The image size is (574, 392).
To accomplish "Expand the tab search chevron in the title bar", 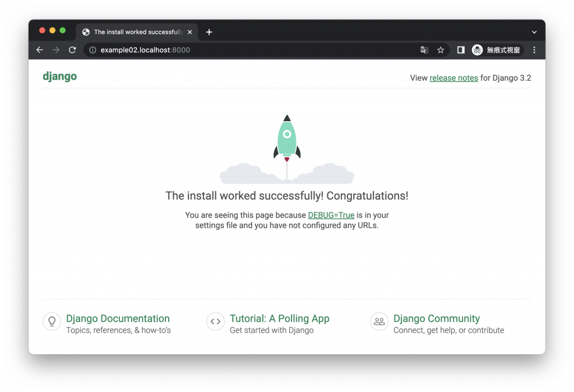I will 534,32.
